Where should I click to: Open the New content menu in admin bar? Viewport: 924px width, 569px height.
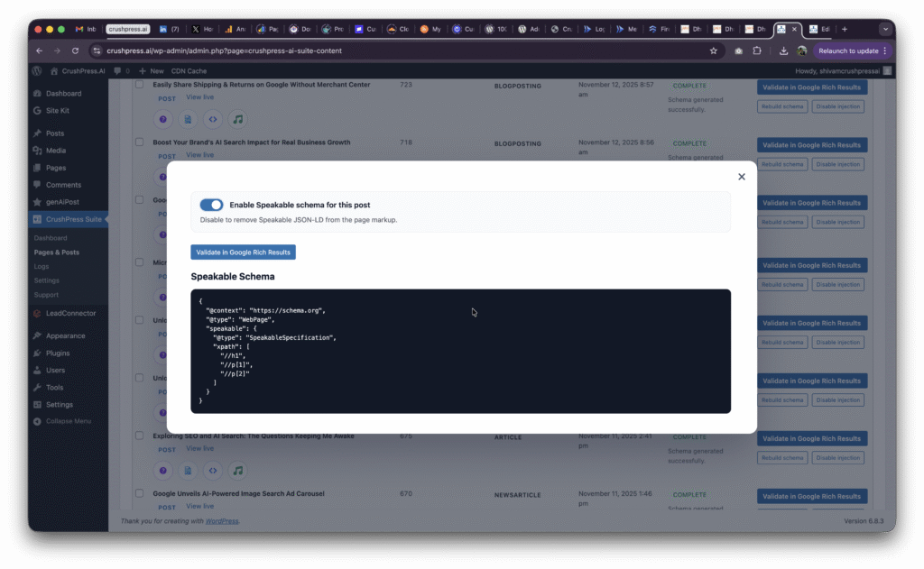152,70
